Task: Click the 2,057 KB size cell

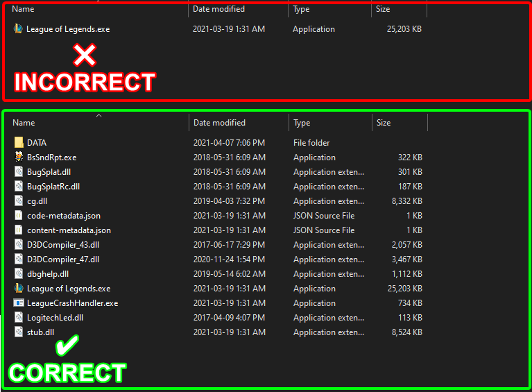Action: [407, 245]
